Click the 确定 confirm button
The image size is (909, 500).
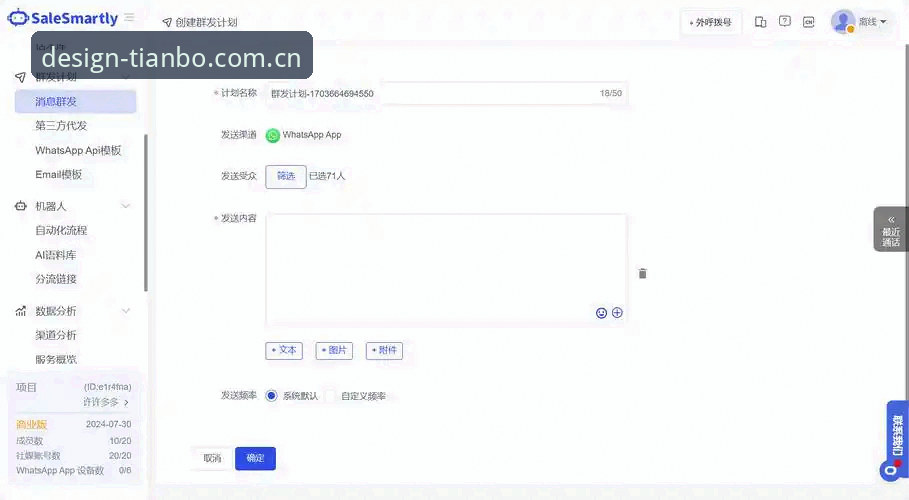(x=255, y=458)
